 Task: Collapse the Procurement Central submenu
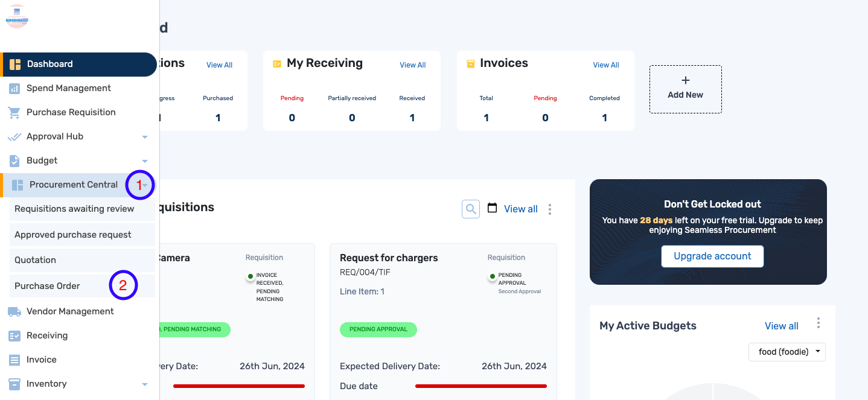pos(144,185)
